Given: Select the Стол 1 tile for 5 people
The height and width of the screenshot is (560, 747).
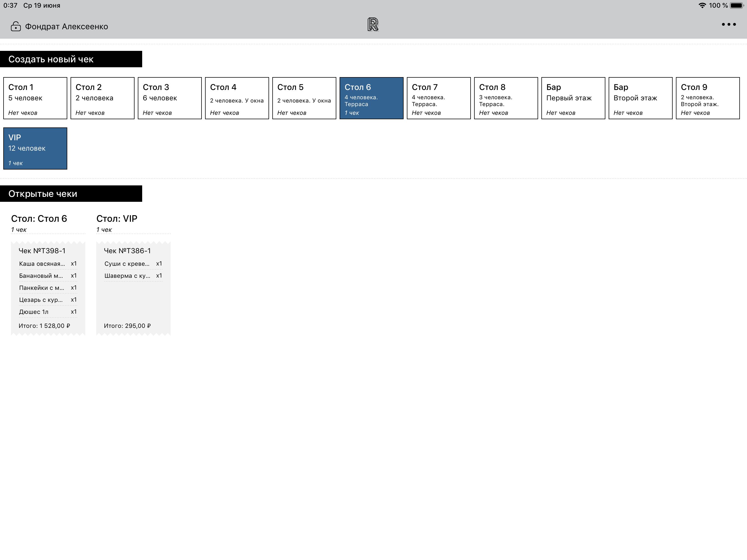Looking at the screenshot, I should pyautogui.click(x=35, y=98).
